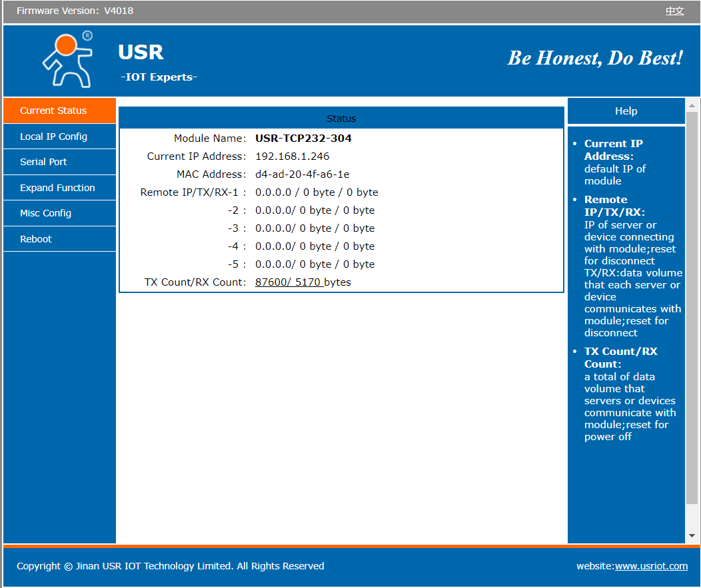Click 'TX Count/RX Count:' help heading
The height and width of the screenshot is (588, 701).
(x=620, y=358)
